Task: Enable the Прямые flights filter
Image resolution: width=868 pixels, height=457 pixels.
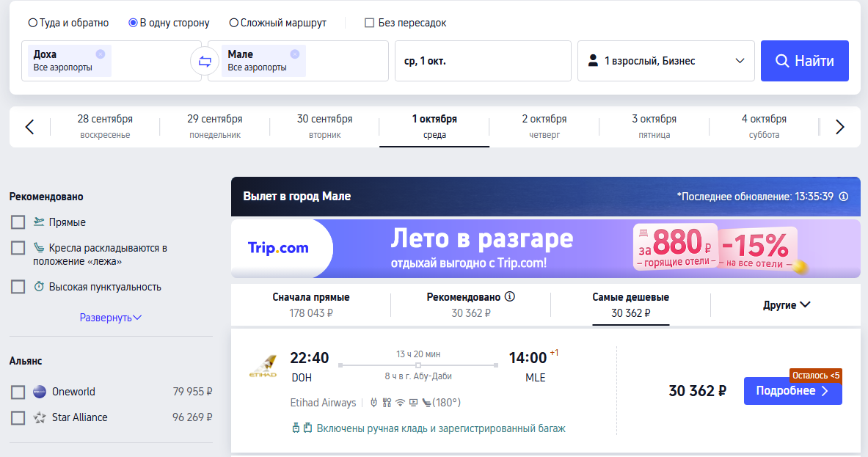Action: [18, 222]
